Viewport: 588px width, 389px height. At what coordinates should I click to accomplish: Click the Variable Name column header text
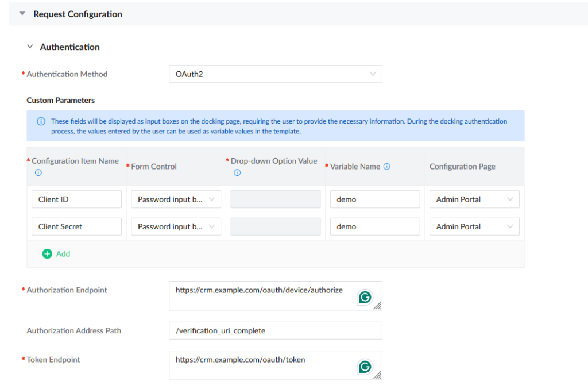point(355,166)
